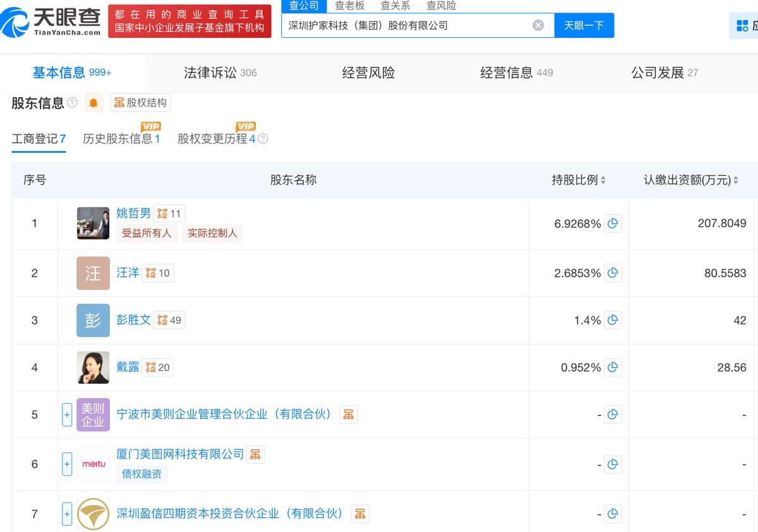758x532 pixels.
Task: Sort by 认缴出资额 column arrows
Action: [736, 180]
